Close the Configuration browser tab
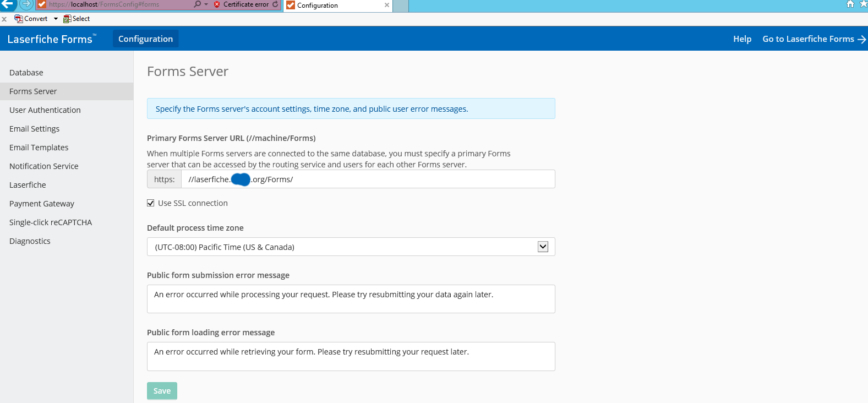Screen dimensions: 868x403 387,5
